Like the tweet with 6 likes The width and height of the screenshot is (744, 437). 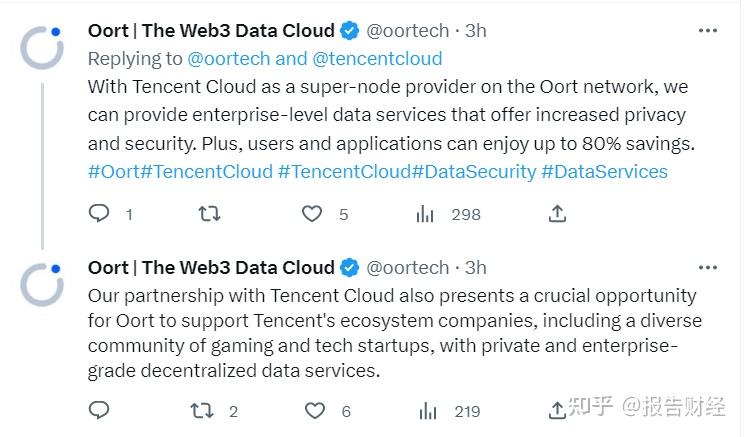(x=315, y=410)
